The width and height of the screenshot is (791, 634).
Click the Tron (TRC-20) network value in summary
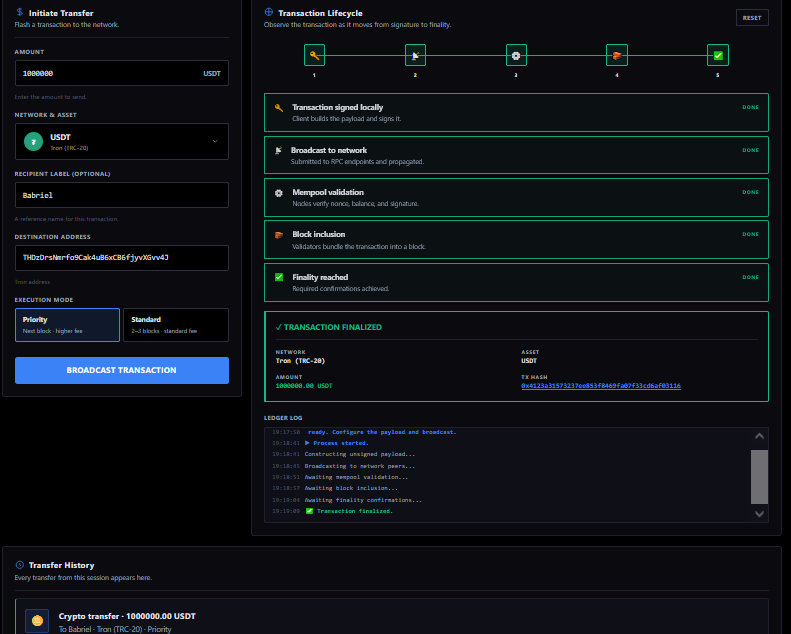click(300, 361)
